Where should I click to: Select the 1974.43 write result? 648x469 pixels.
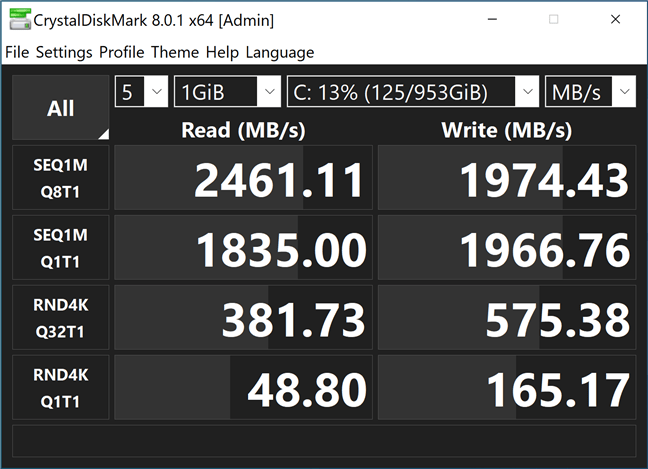click(x=507, y=178)
